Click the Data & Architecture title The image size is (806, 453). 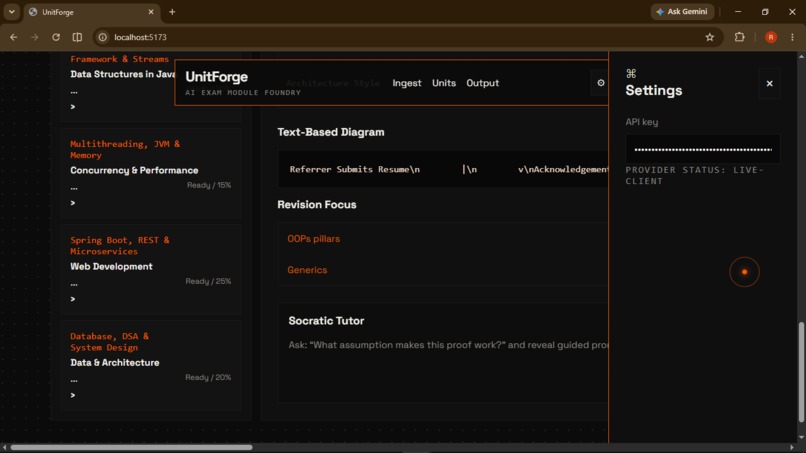[x=115, y=363]
